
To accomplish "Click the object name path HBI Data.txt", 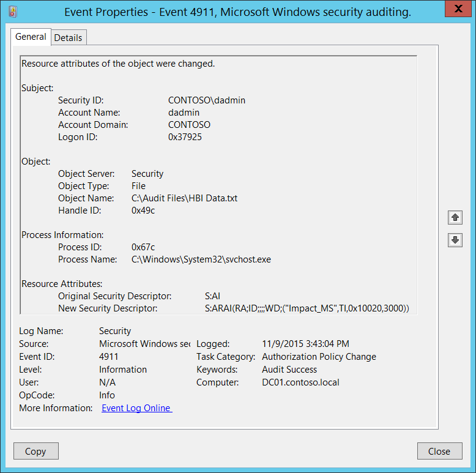I will click(x=184, y=198).
